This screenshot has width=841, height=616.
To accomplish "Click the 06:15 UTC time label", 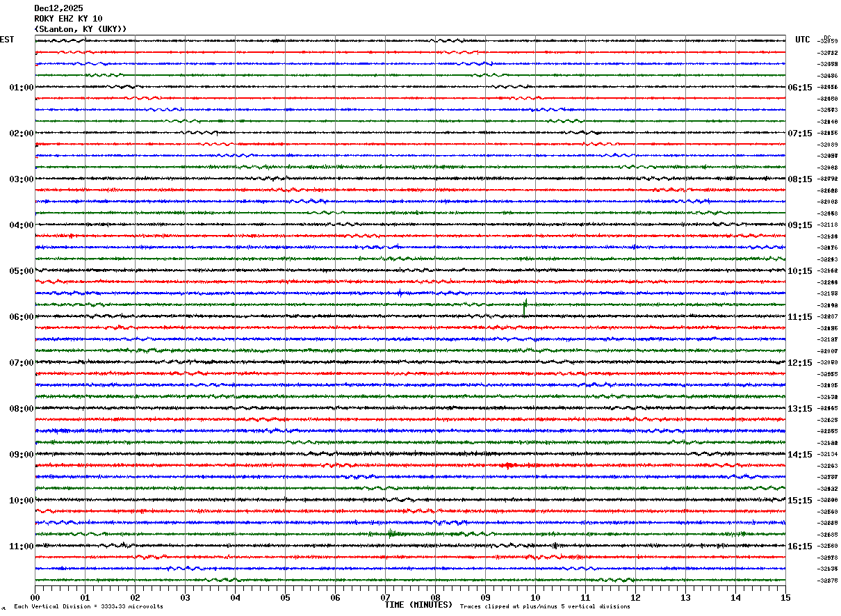I will pyautogui.click(x=799, y=88).
